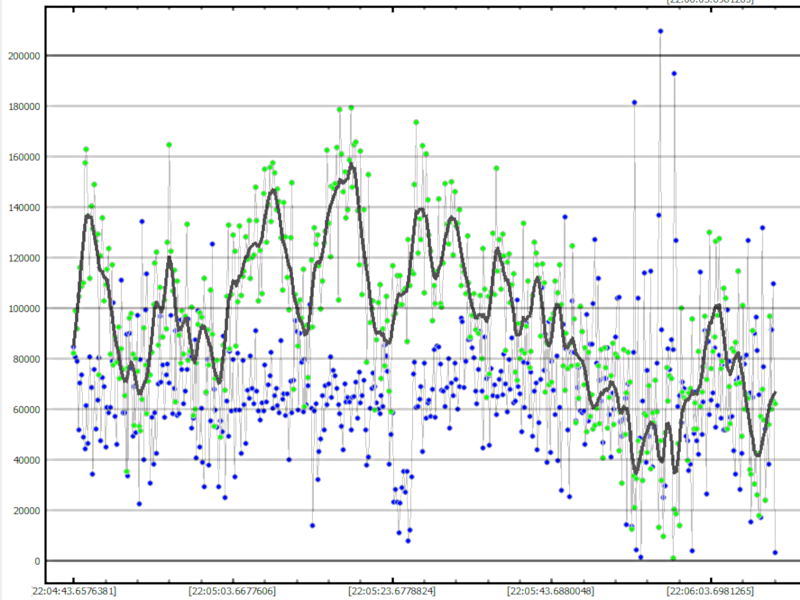Click the 22:05:23.6778824 time label
Image resolution: width=800 pixels, height=600 pixels.
point(392,590)
